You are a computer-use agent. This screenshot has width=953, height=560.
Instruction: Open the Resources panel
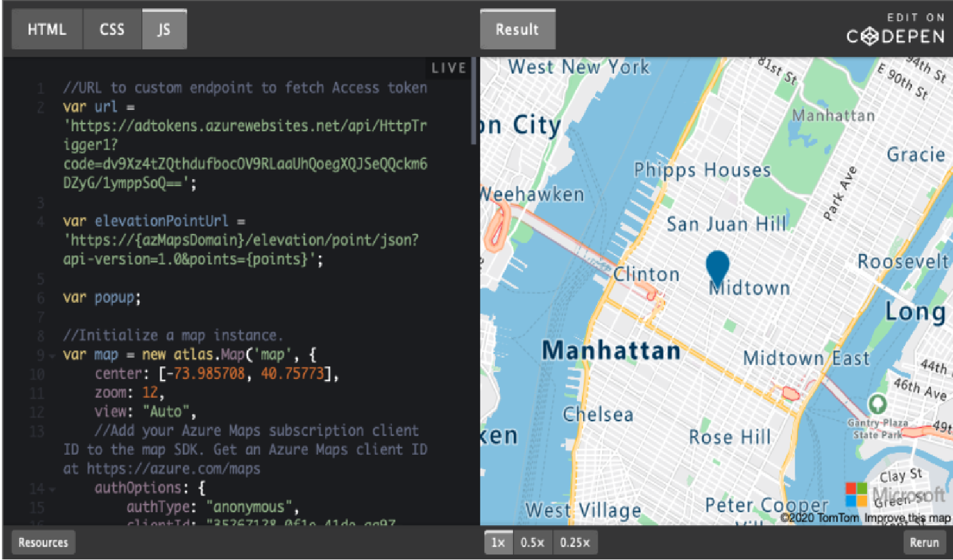pyautogui.click(x=42, y=542)
